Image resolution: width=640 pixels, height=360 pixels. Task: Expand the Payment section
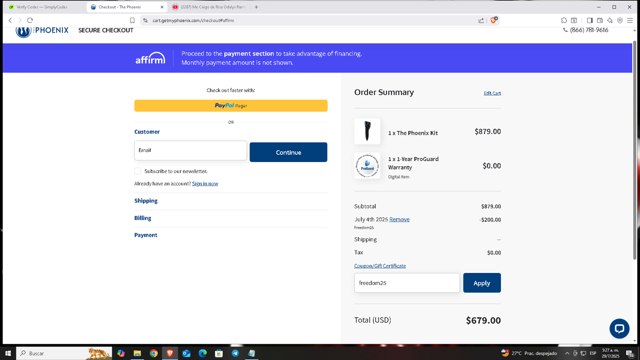pos(146,235)
